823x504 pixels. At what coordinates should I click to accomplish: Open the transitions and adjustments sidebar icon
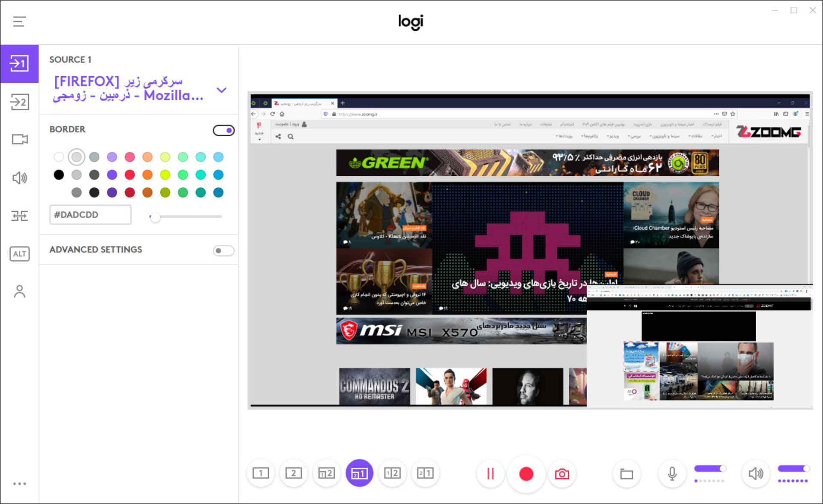19,216
